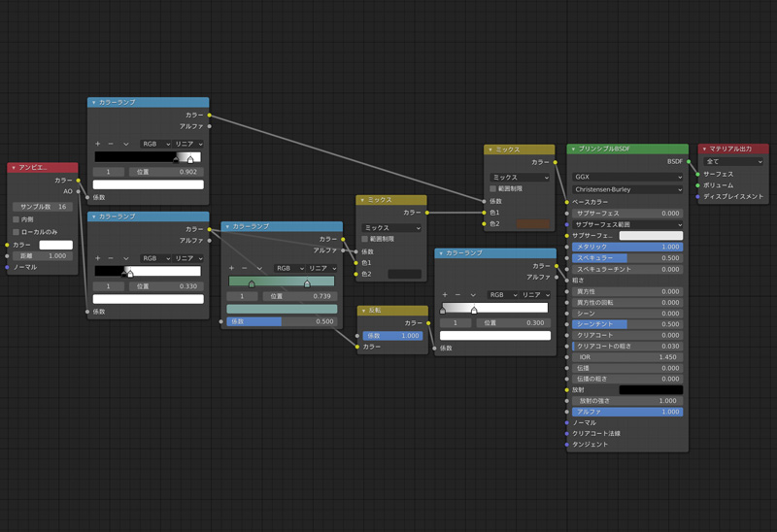Screen dimensions: 777x532
Task: Click the サンプル数 16 field
Action: click(43, 207)
